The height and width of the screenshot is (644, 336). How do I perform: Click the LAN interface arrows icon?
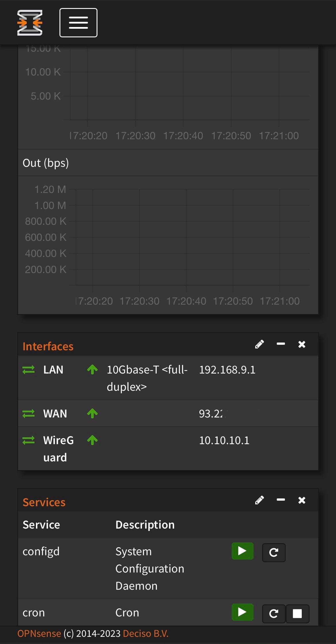coord(28,370)
